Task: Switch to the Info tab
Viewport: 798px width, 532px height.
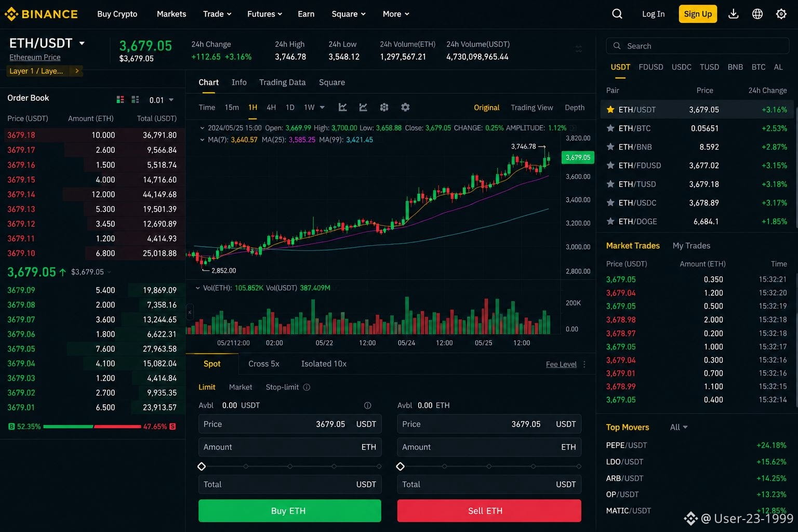Action: click(x=239, y=82)
